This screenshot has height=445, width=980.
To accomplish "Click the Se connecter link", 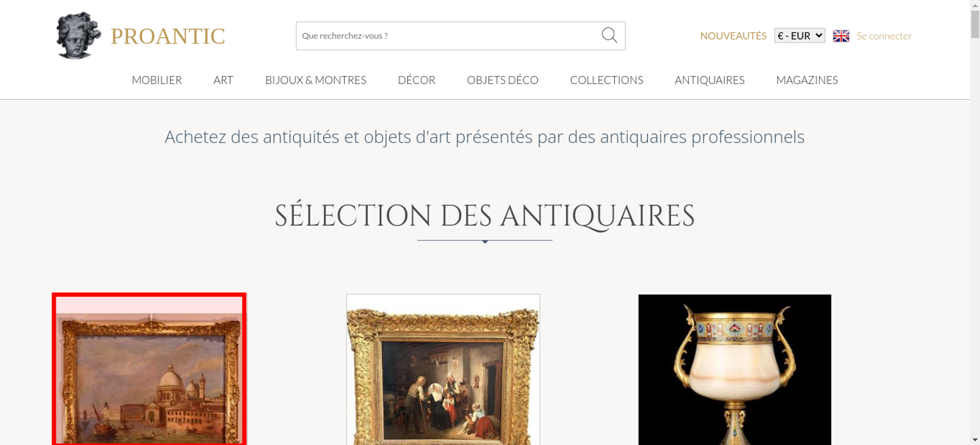I will [884, 36].
